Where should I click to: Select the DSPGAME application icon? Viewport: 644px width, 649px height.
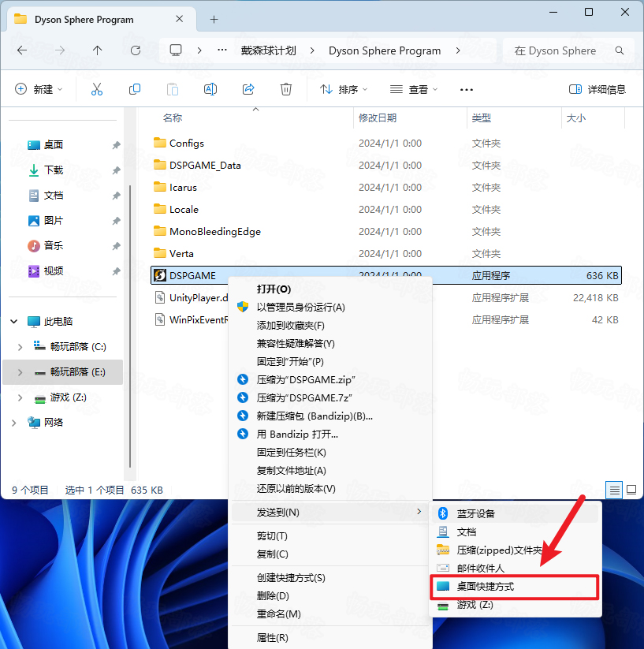click(x=160, y=275)
